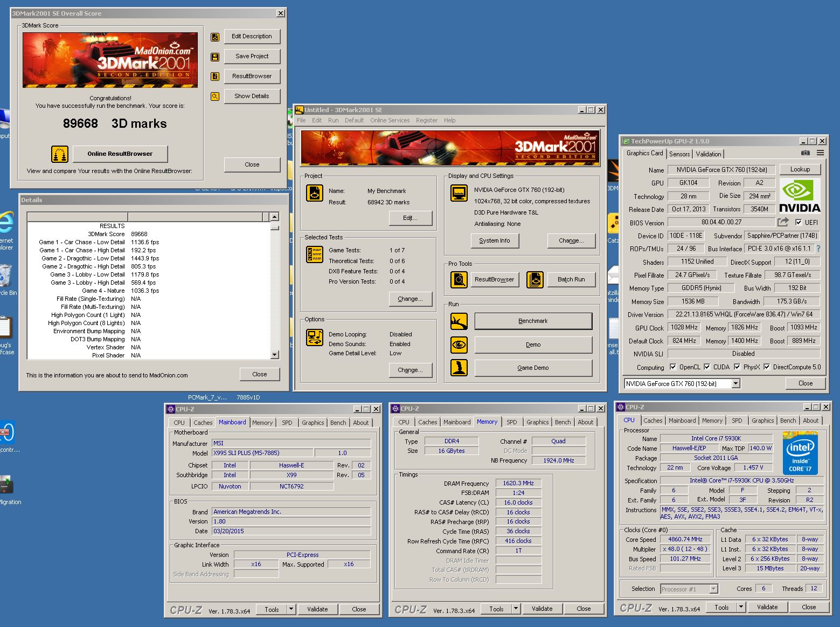Open Tools dropdown arrow in CPU tab CPU-Z window
The image size is (840, 627).
(x=741, y=607)
